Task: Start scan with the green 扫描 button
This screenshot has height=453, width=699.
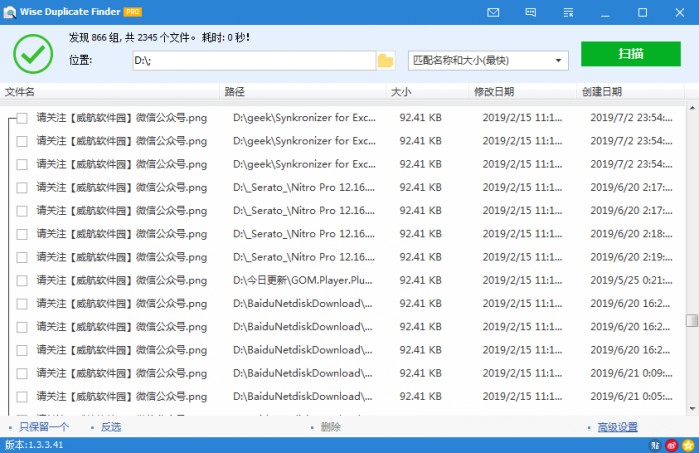Action: (631, 54)
